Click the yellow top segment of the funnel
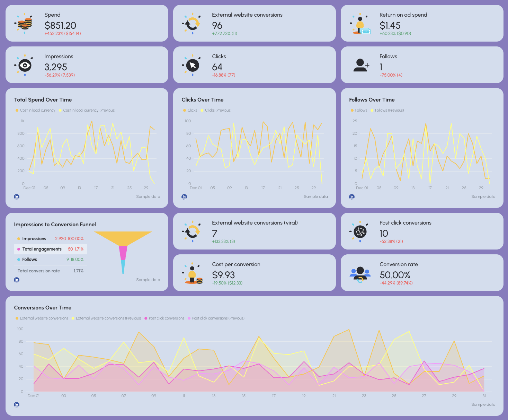This screenshot has height=420, width=508. pyautogui.click(x=123, y=236)
